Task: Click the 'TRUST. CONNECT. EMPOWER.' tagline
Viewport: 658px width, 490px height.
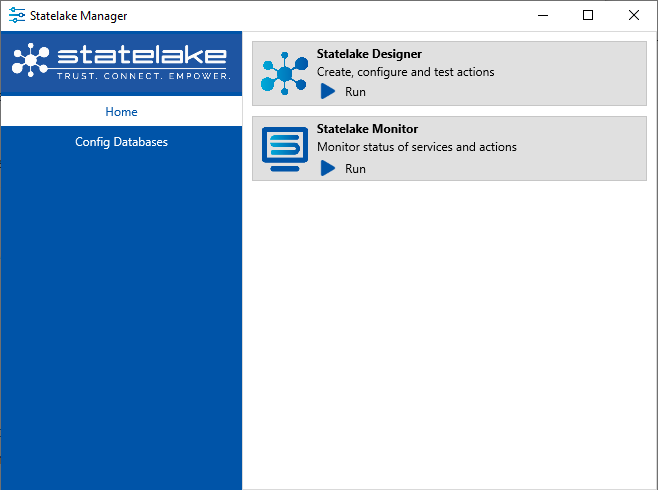Action: pos(144,76)
